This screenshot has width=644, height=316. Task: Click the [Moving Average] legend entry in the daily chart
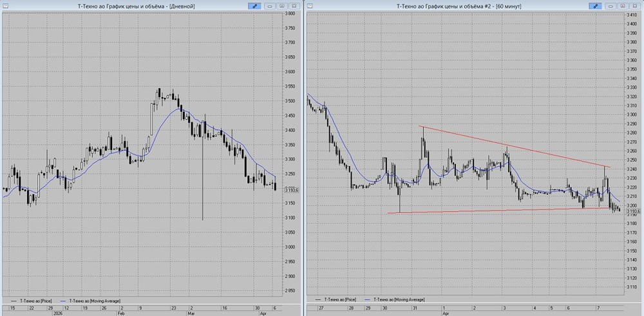pyautogui.click(x=91, y=301)
